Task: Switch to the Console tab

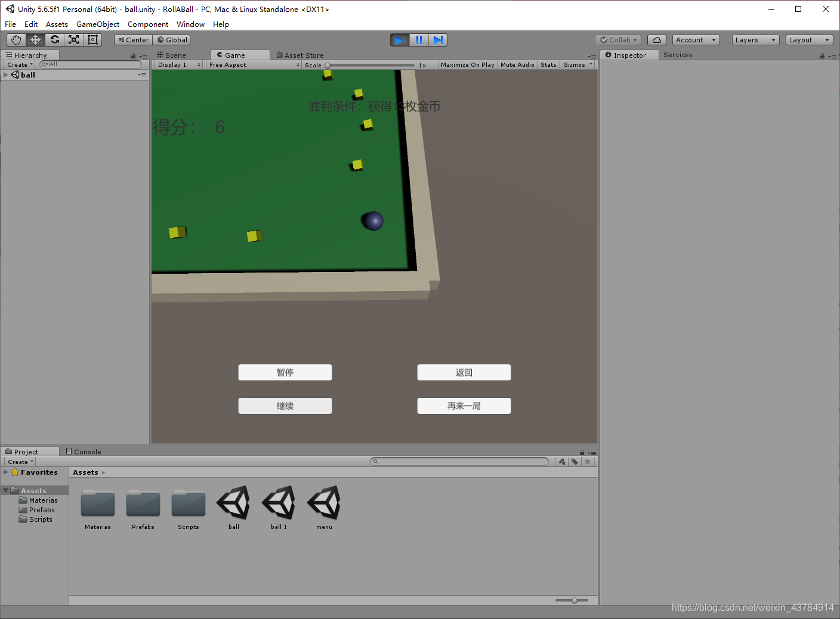Action: coord(84,451)
